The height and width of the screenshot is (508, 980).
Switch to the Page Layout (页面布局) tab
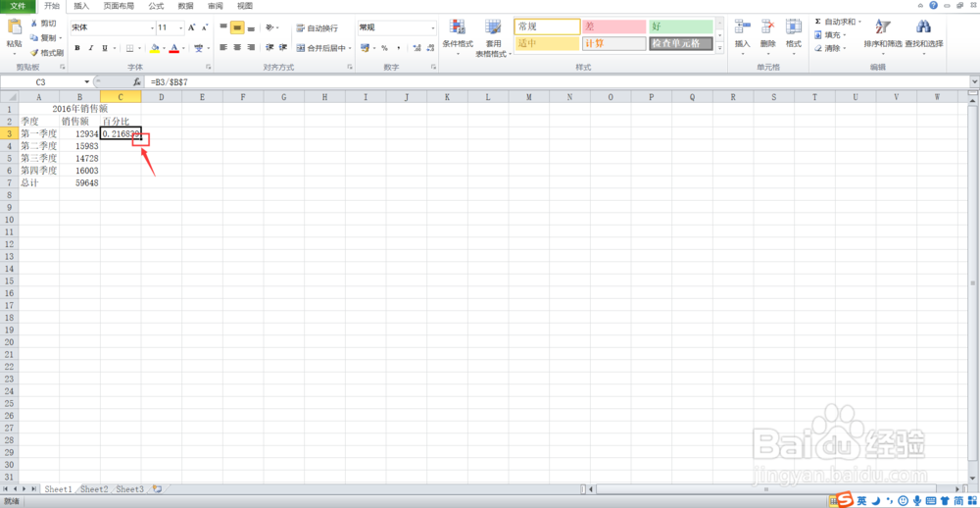point(119,6)
